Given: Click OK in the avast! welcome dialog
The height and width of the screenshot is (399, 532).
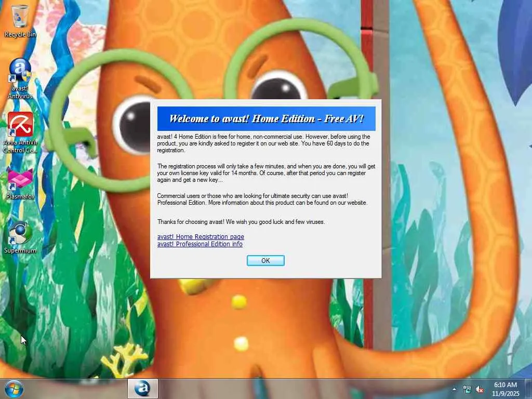Looking at the screenshot, I should coord(265,261).
